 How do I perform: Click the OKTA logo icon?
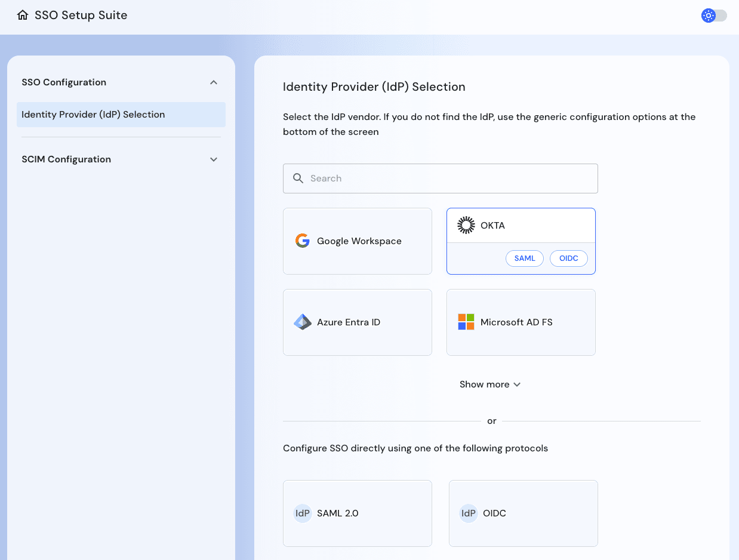click(x=466, y=224)
